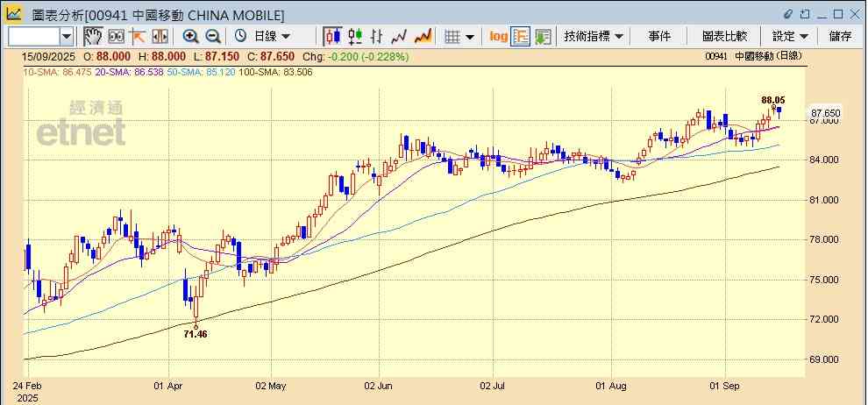
Task: Switch to line chart style
Action: [x=399, y=37]
